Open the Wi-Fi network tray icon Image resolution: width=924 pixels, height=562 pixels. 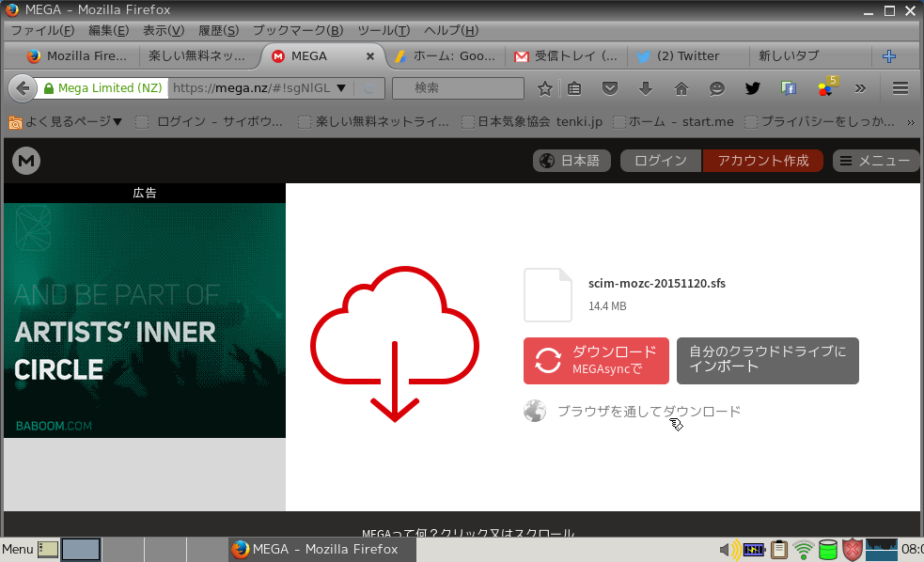point(803,550)
